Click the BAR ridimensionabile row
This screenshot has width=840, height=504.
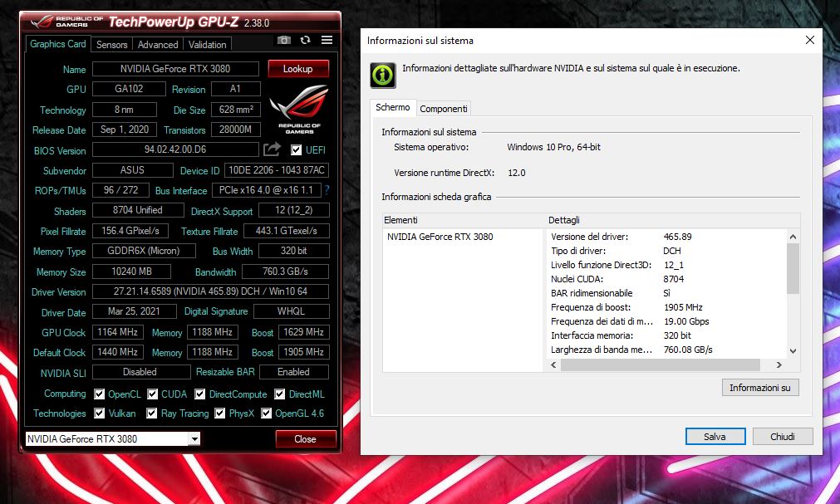tap(667, 293)
